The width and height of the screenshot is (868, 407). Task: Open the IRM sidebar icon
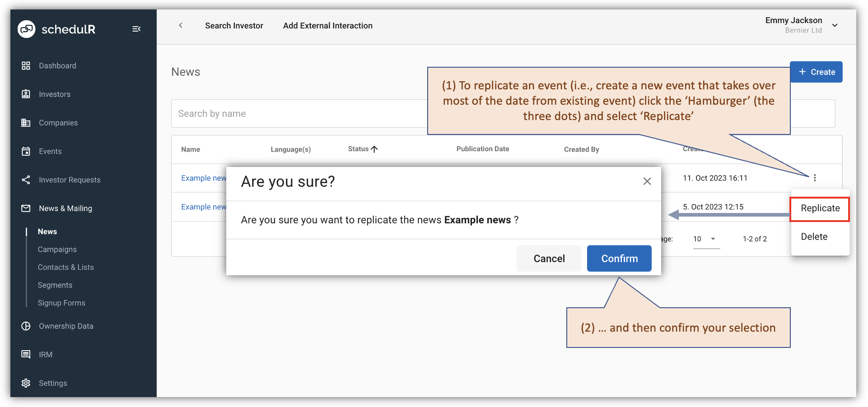tap(26, 354)
